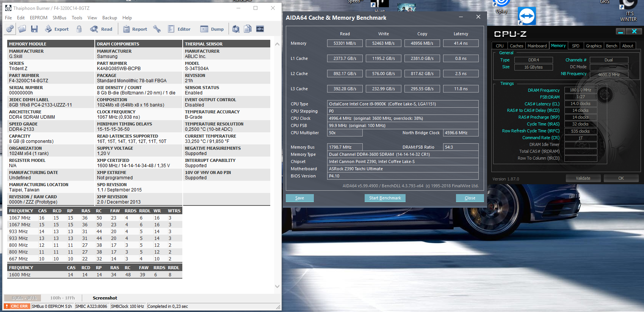Click the 1067 MHz first frequency row
The width and height of the screenshot is (644, 312).
95,218
